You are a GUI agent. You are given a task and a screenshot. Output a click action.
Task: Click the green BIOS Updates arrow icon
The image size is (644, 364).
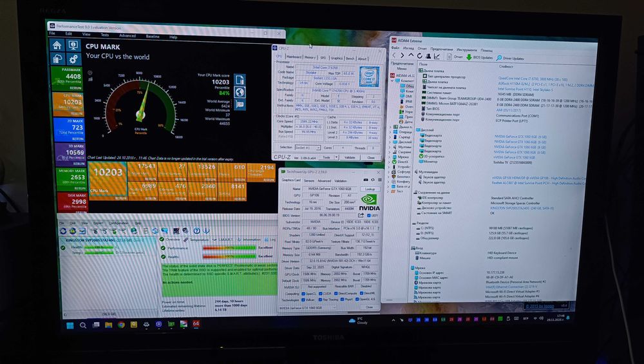(x=469, y=57)
